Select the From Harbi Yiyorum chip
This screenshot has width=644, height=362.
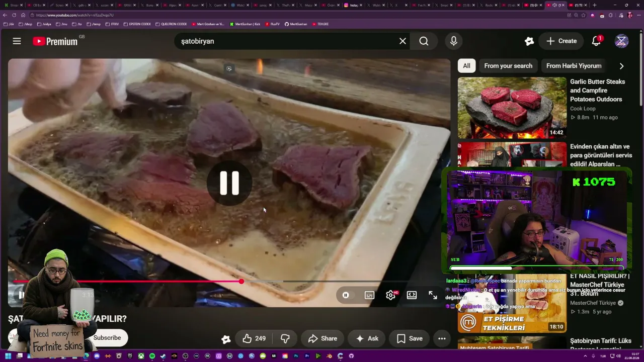[x=574, y=66]
